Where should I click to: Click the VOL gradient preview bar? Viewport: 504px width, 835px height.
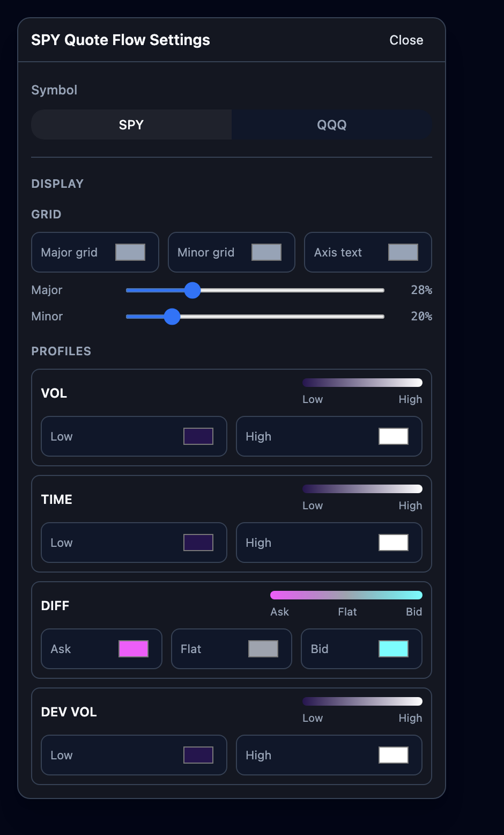pos(362,383)
